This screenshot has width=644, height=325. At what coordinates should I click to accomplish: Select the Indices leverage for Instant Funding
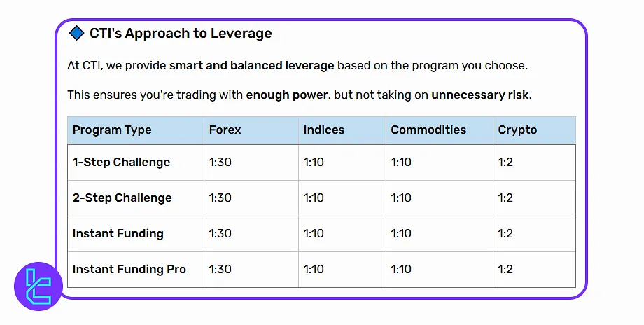coord(314,233)
